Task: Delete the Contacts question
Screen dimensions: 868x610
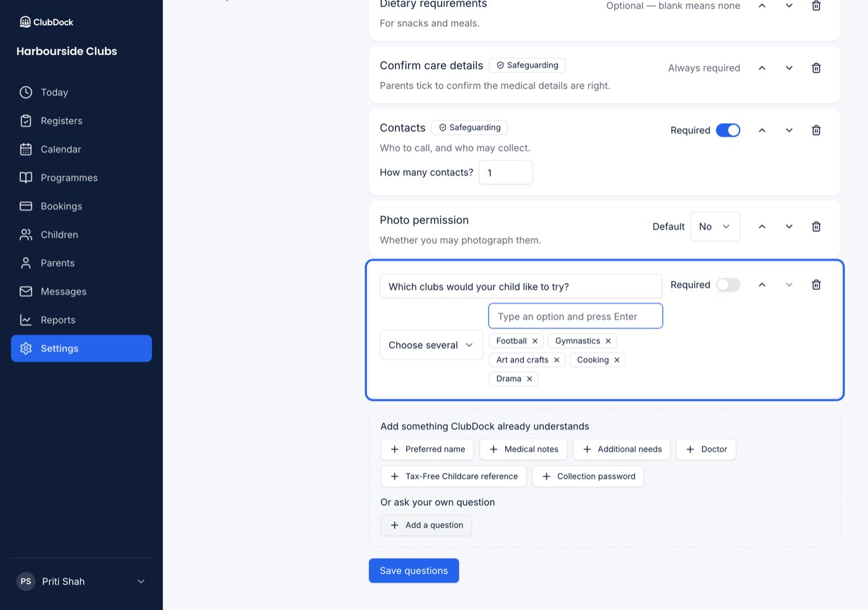Action: (816, 130)
